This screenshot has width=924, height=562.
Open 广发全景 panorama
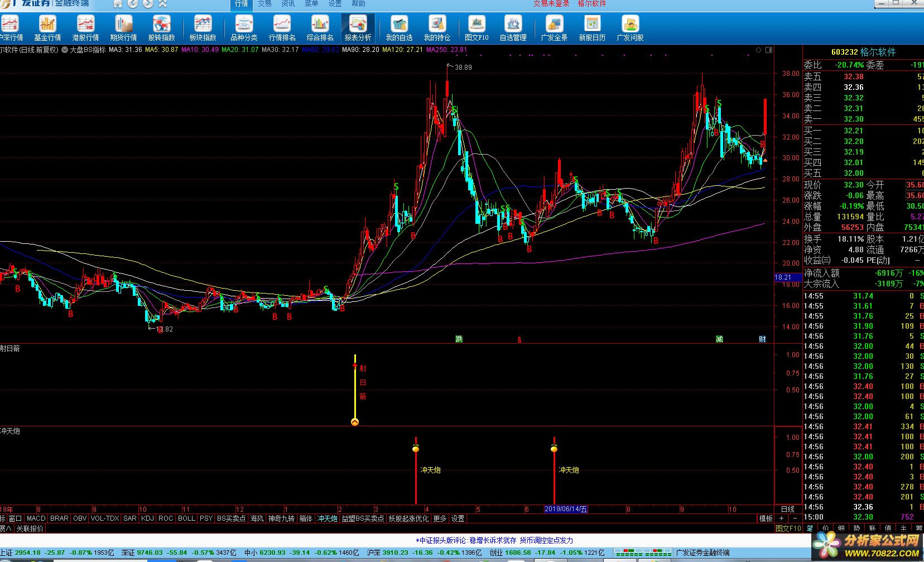point(554,28)
